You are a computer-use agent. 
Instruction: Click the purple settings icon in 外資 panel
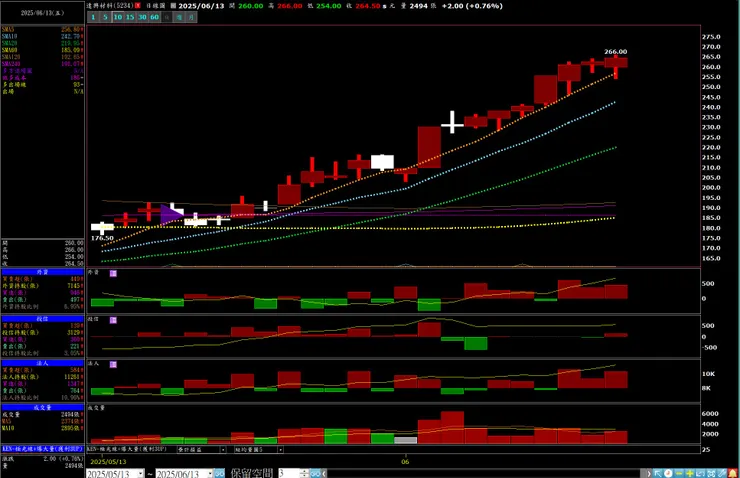tap(113, 273)
